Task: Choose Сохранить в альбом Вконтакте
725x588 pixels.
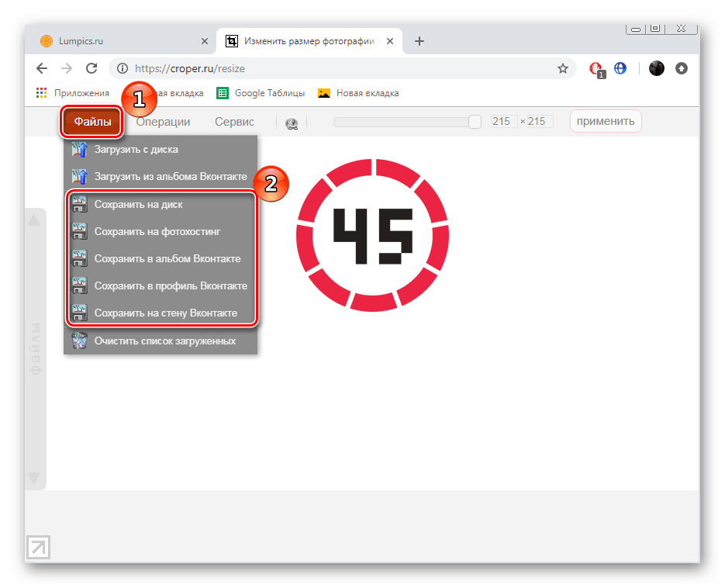Action: (160, 258)
